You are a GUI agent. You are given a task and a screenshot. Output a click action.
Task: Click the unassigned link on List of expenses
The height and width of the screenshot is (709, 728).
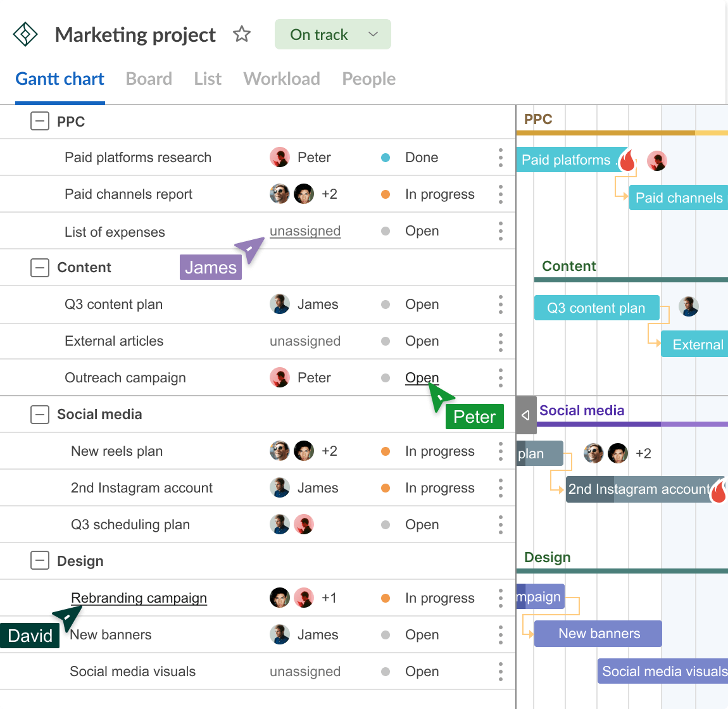(x=304, y=230)
